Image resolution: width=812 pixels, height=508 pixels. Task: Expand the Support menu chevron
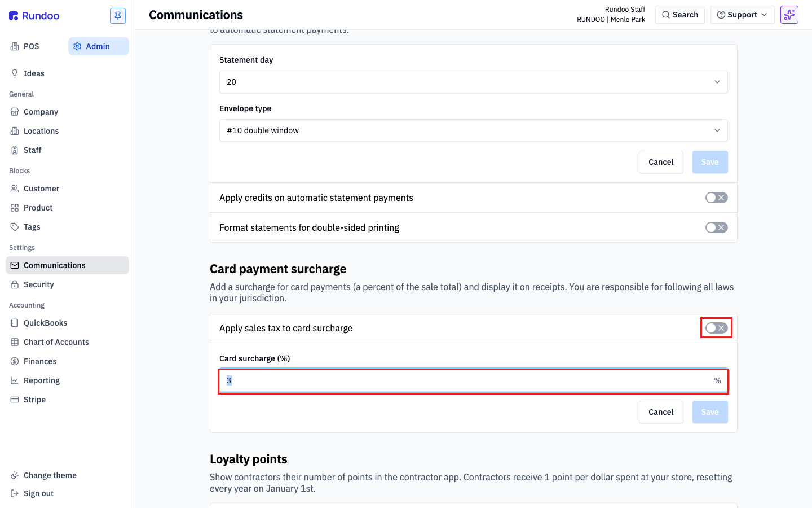tap(764, 15)
